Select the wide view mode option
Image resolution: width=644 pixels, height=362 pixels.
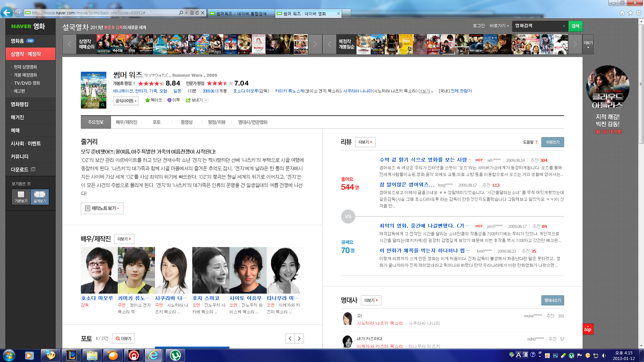tap(40, 197)
